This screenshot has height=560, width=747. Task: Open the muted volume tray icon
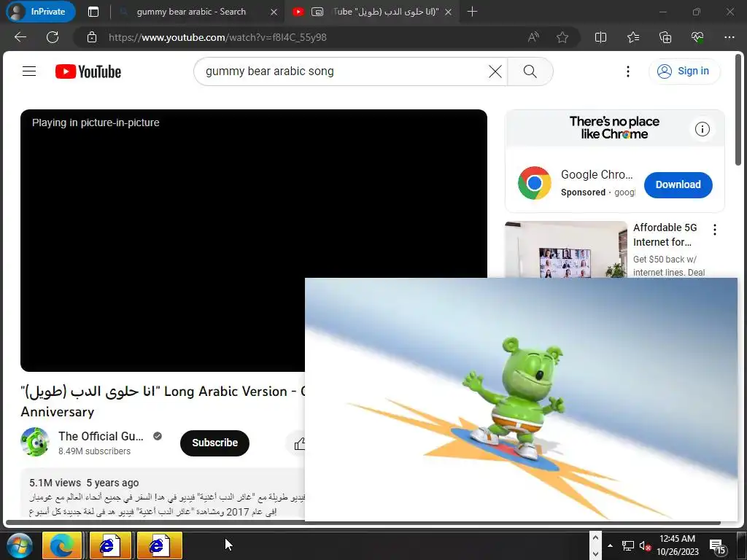coord(645,545)
